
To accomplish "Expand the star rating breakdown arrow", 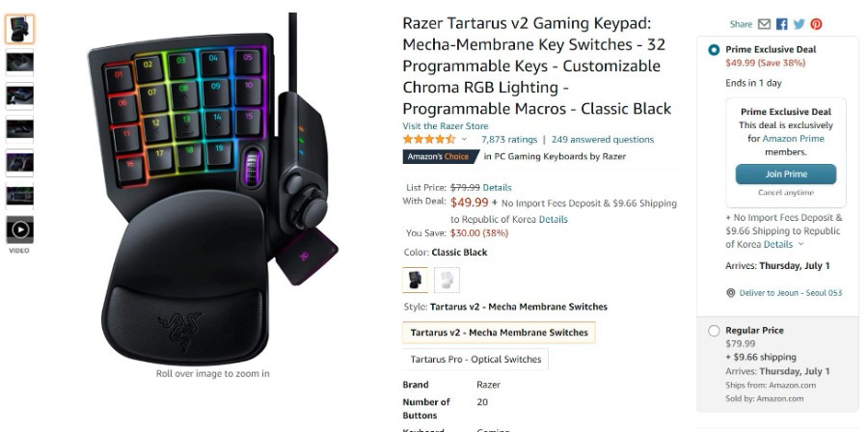I will click(x=464, y=140).
